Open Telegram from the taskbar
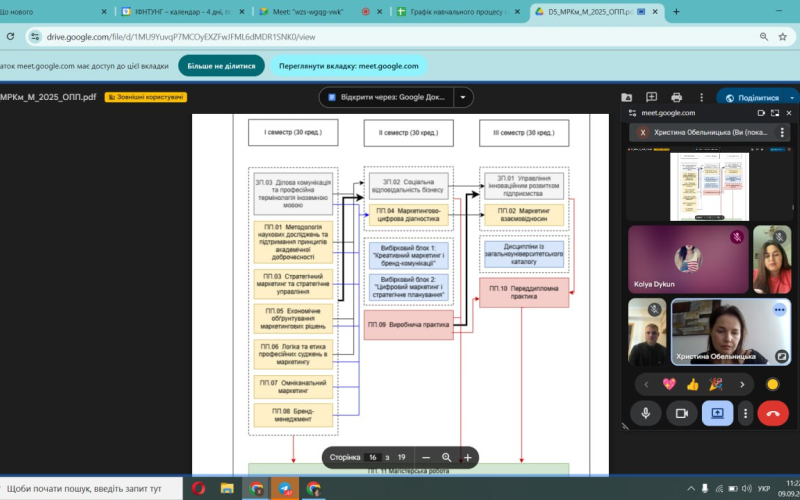The height and width of the screenshot is (500, 800). click(285, 488)
